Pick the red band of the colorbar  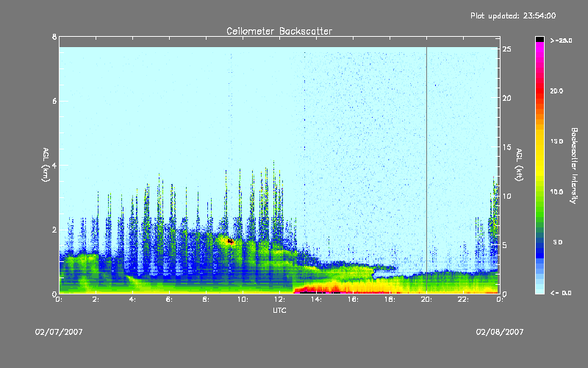pos(539,90)
